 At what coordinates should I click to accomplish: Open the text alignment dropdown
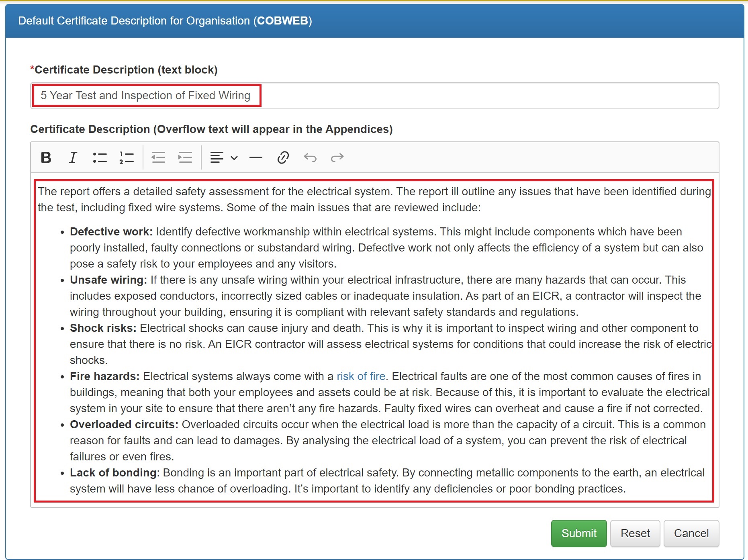(224, 157)
